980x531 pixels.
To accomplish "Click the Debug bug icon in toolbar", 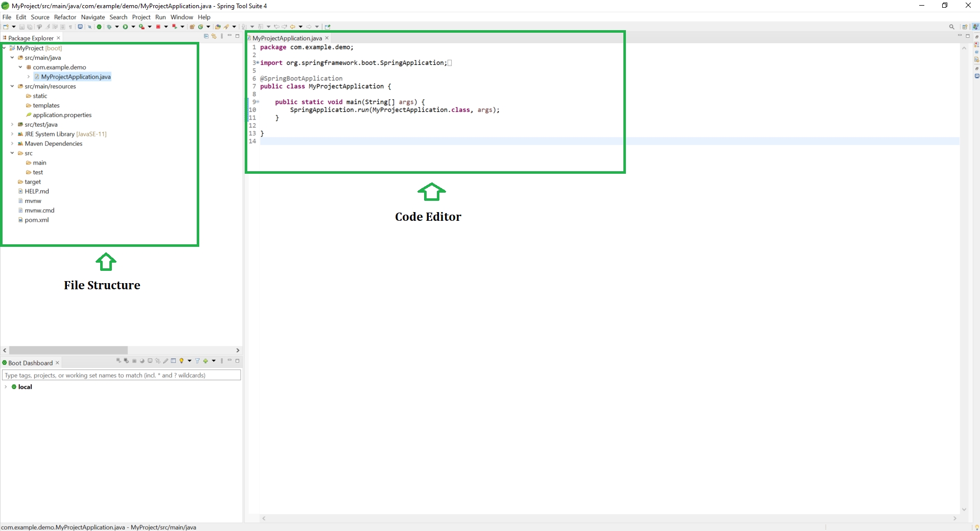I will (109, 27).
